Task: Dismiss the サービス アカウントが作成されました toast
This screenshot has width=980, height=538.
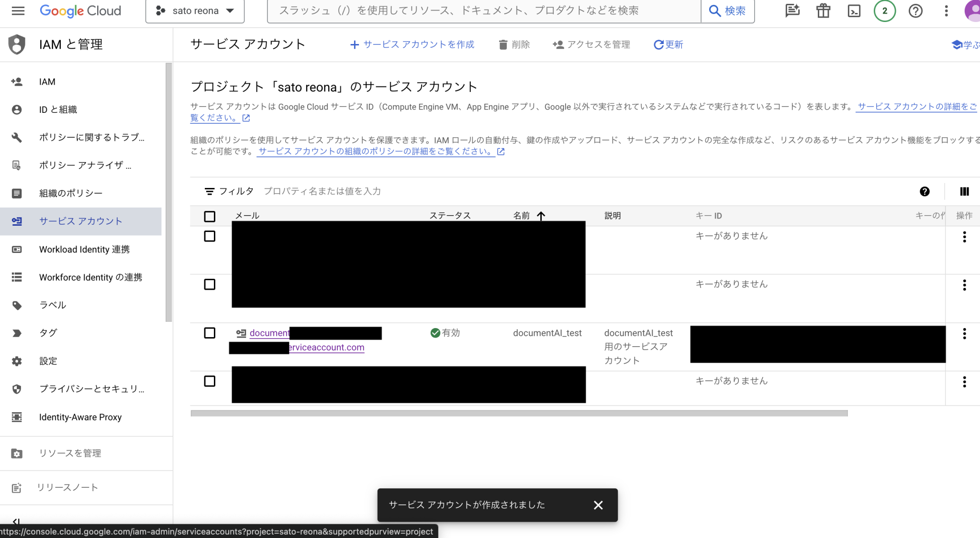Action: pos(598,505)
